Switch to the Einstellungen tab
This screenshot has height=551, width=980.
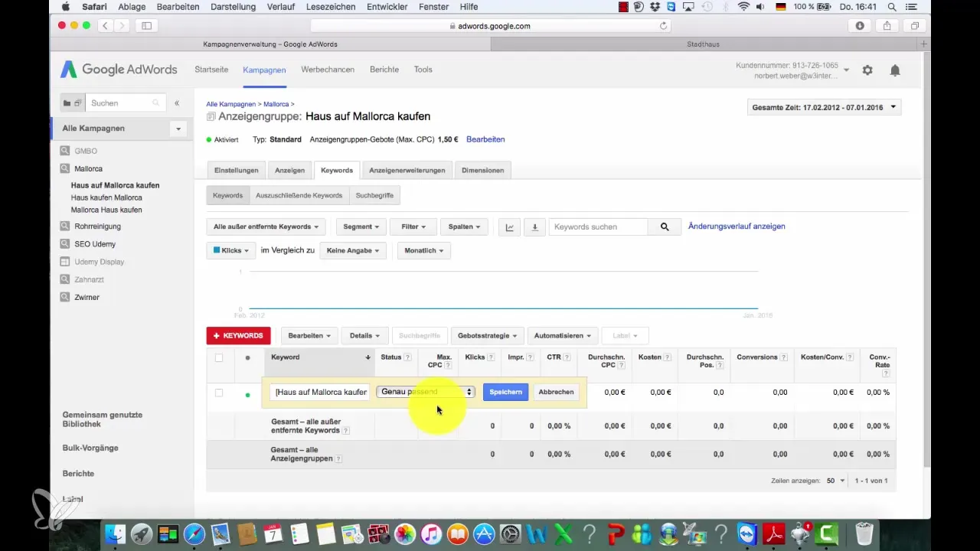(x=237, y=170)
